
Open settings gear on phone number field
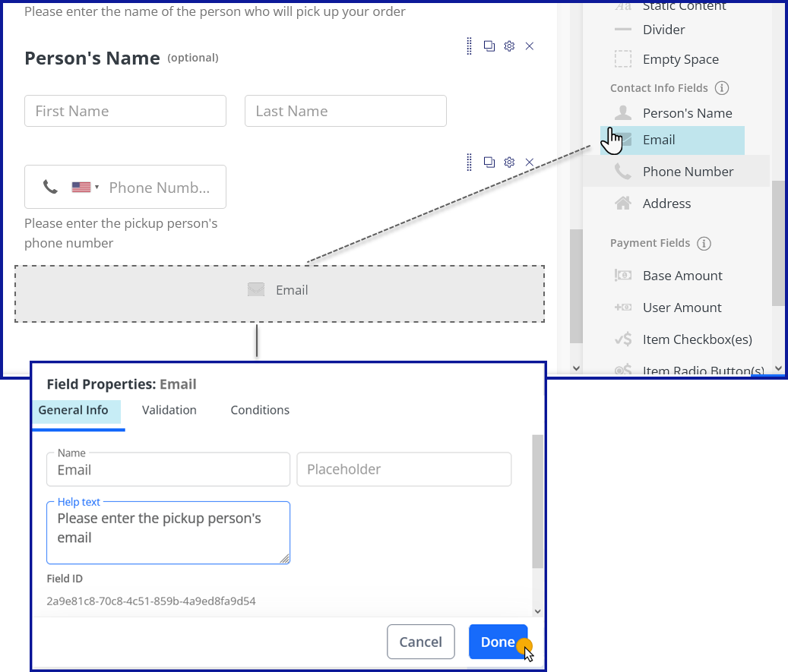509,162
